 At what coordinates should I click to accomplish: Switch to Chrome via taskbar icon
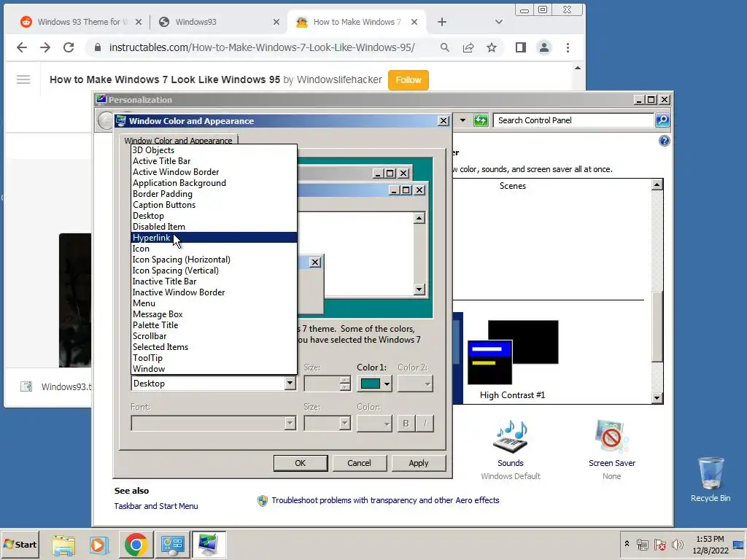click(136, 544)
